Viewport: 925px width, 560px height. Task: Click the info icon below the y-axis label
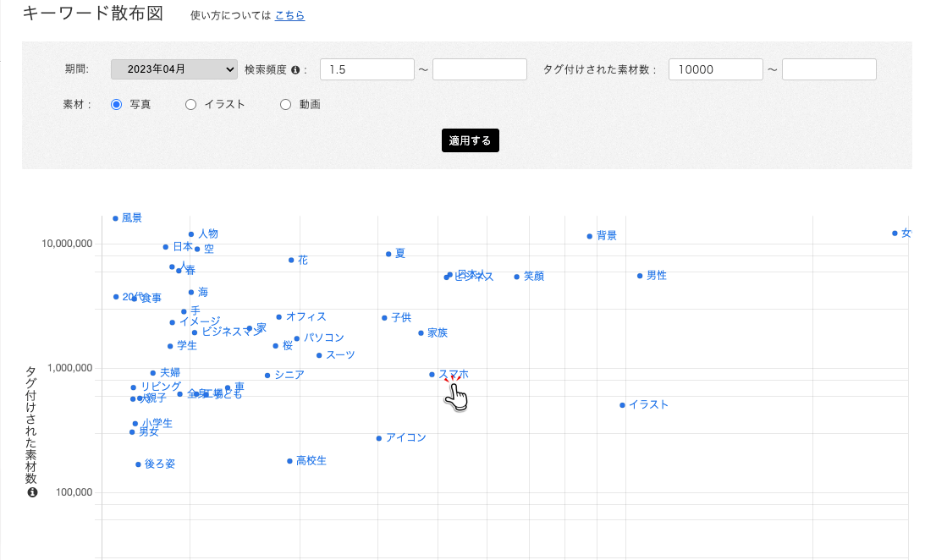tap(32, 492)
